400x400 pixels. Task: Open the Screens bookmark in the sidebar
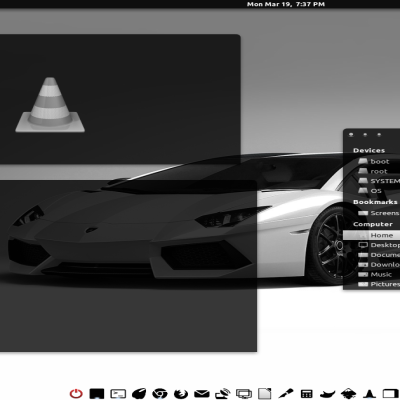click(x=371, y=213)
